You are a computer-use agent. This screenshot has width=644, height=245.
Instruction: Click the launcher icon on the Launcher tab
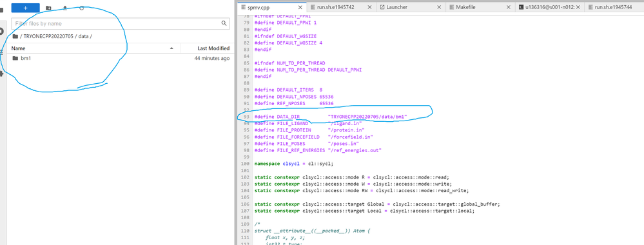pos(382,7)
